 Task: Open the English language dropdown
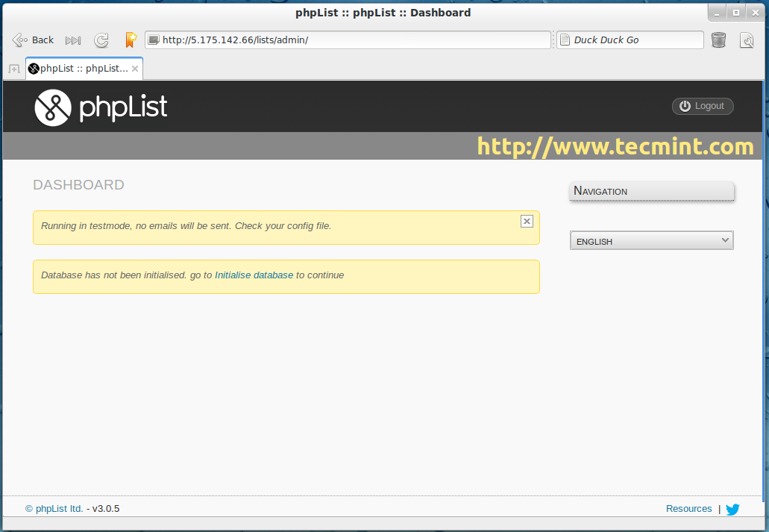tap(651, 240)
